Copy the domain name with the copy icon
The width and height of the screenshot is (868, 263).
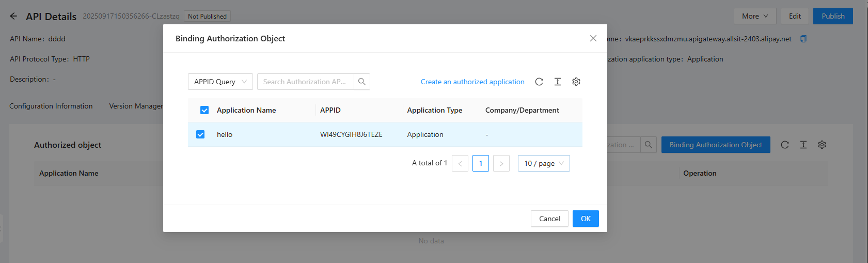coord(803,39)
